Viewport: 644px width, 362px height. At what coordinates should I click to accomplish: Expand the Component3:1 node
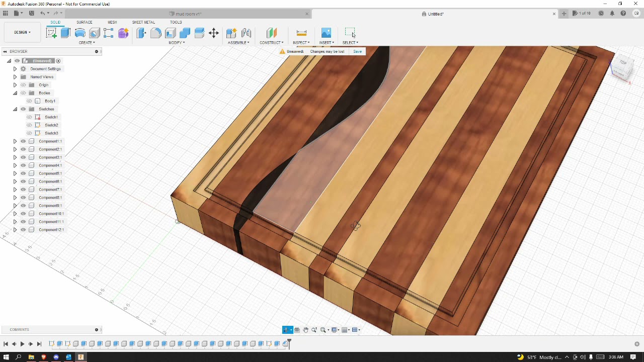coord(15,157)
